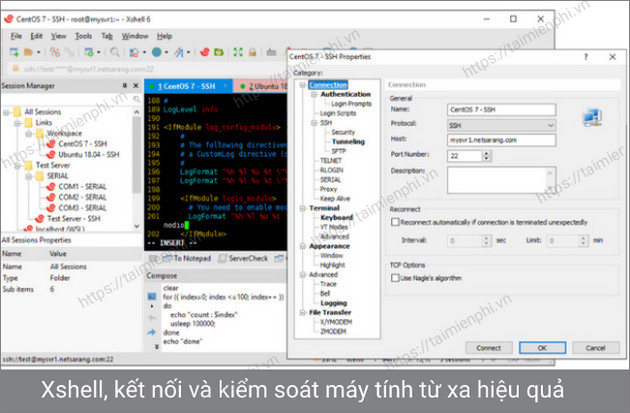Click the computers icon in the General section
This screenshot has height=413, width=630.
coord(592,118)
